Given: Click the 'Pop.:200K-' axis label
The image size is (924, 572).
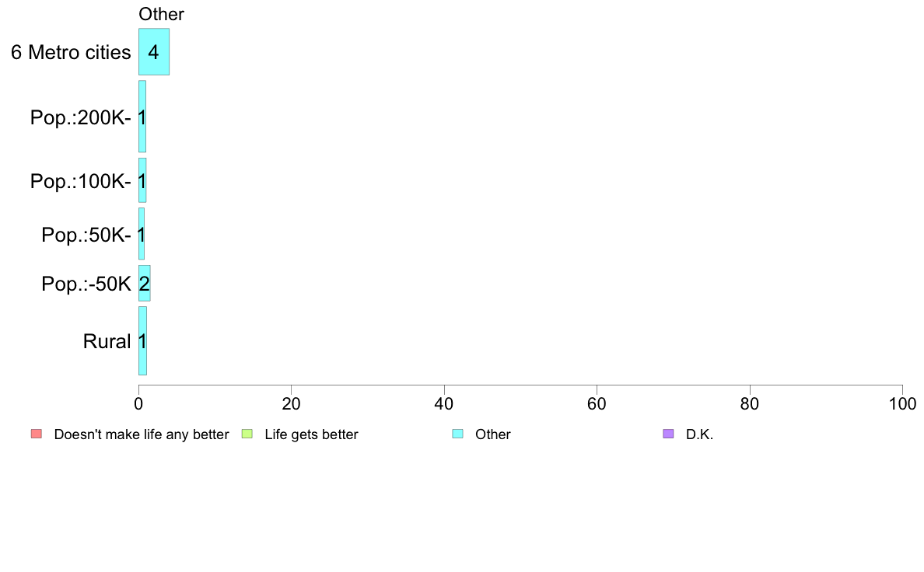Looking at the screenshot, I should pos(81,118).
